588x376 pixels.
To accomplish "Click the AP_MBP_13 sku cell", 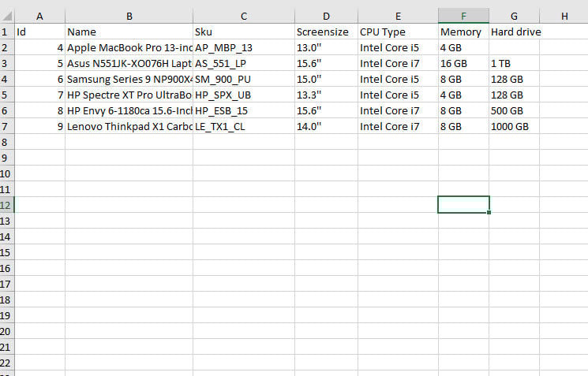I will click(244, 47).
